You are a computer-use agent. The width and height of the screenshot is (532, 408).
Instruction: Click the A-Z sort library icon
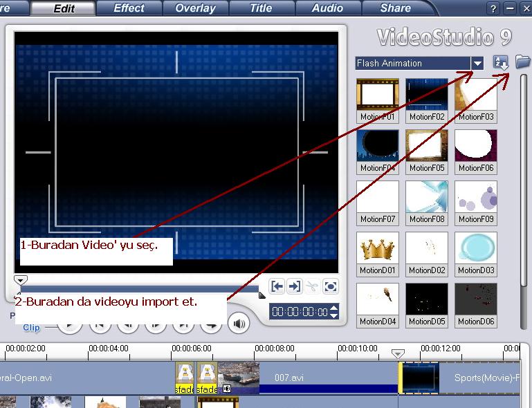501,63
